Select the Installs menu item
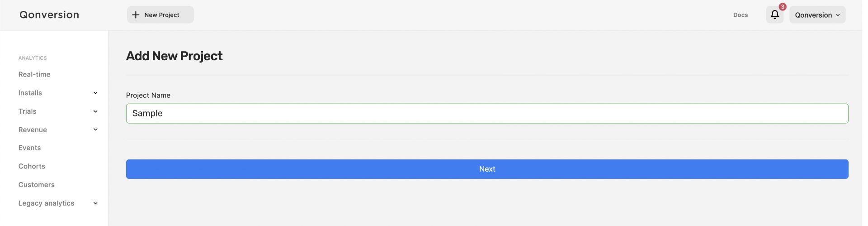Image resolution: width=868 pixels, height=226 pixels. (30, 93)
